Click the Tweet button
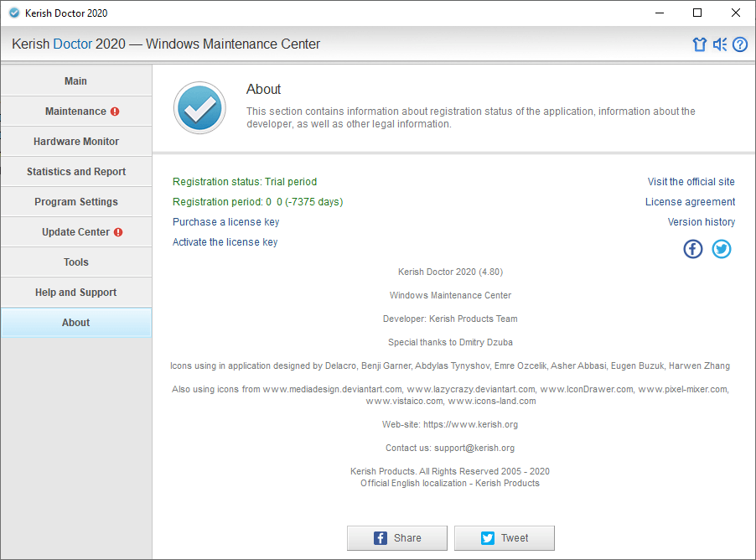Image resolution: width=756 pixels, height=560 pixels. click(505, 538)
